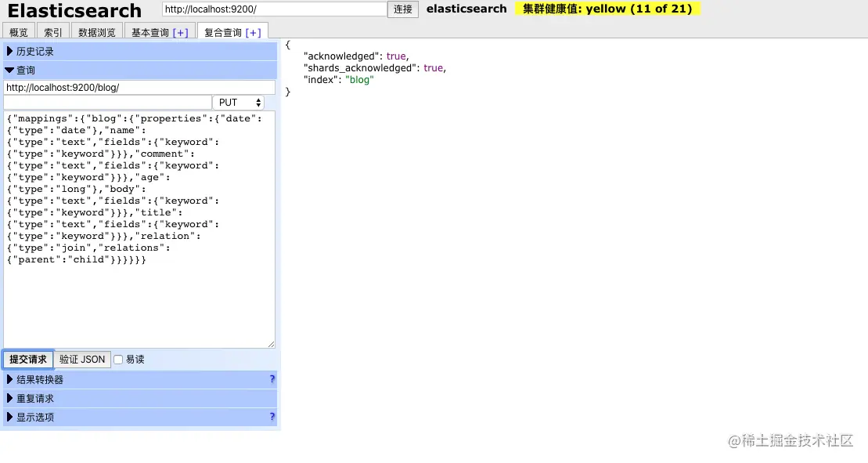Image resolution: width=868 pixels, height=463 pixels.
Task: Enable the 易读 pretty checkbox
Action: pyautogui.click(x=118, y=360)
